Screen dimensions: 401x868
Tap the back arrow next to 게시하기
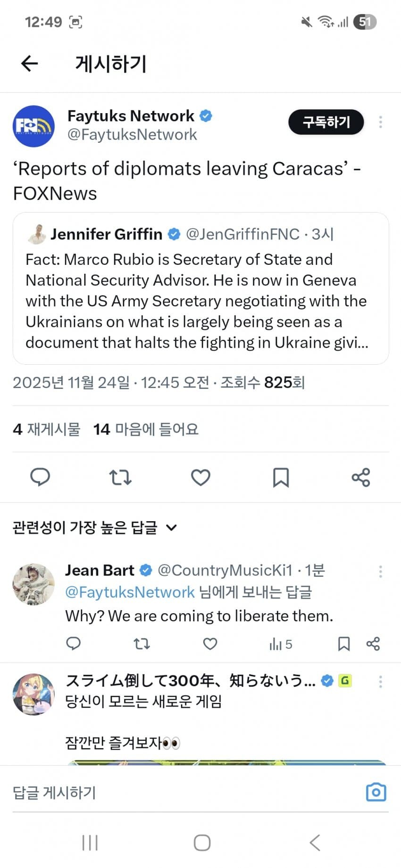click(x=29, y=64)
